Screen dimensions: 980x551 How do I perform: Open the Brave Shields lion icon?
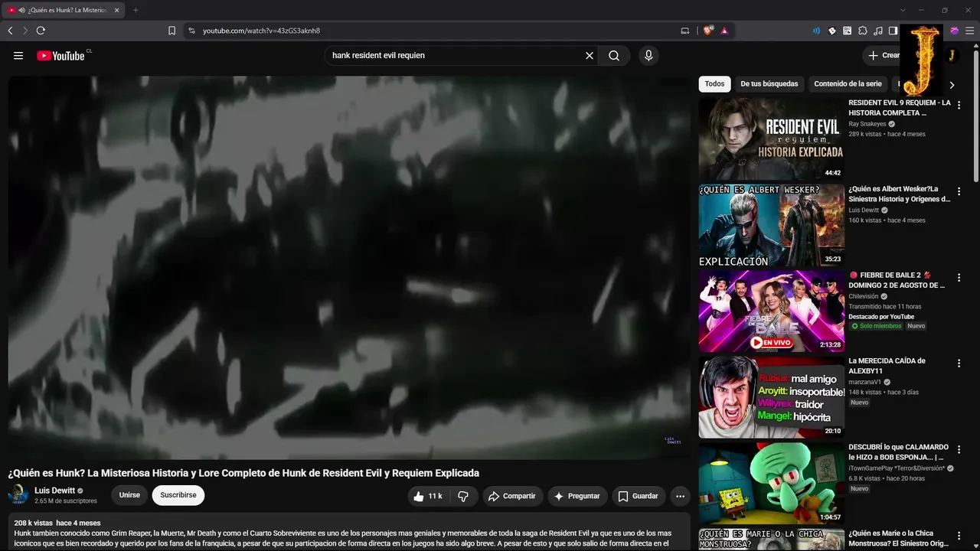pyautogui.click(x=707, y=31)
